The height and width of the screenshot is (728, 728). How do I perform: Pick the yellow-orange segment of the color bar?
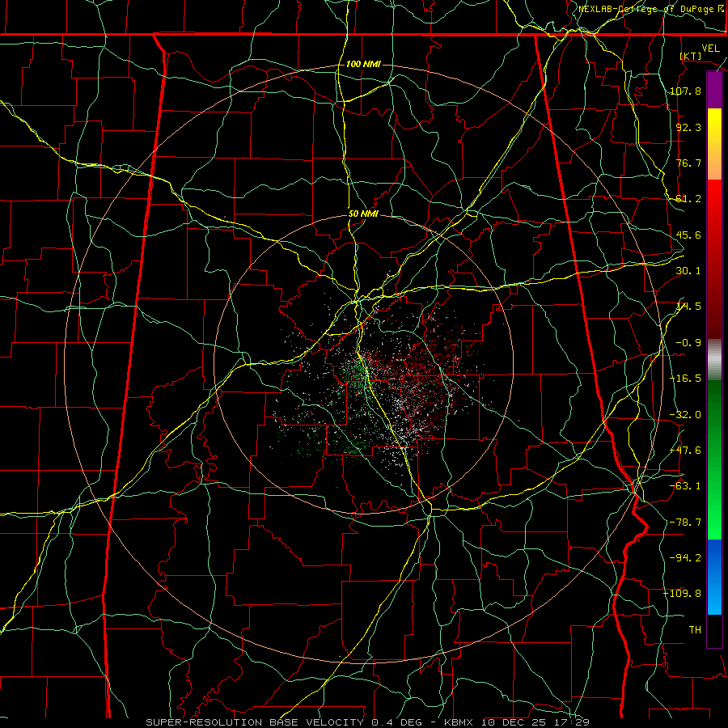pos(714,144)
